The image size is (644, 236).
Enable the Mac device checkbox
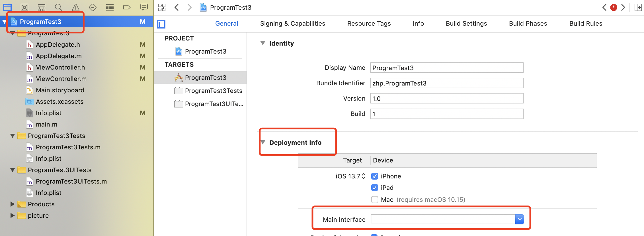pyautogui.click(x=375, y=200)
